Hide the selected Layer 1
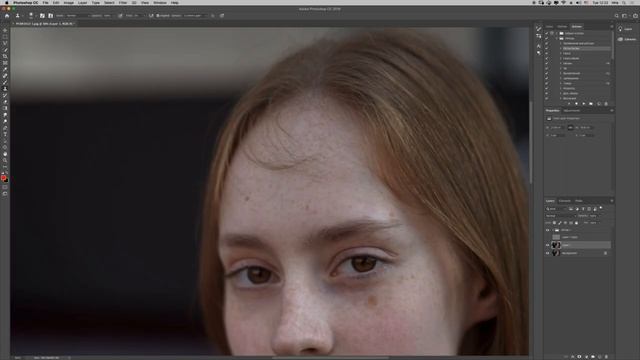The width and height of the screenshot is (640, 360). 547,245
